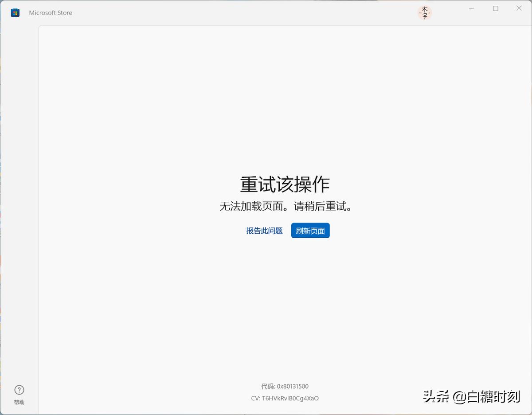This screenshot has height=415, width=532.
Task: Click the colorful Store tile in title bar
Action: coord(15,12)
